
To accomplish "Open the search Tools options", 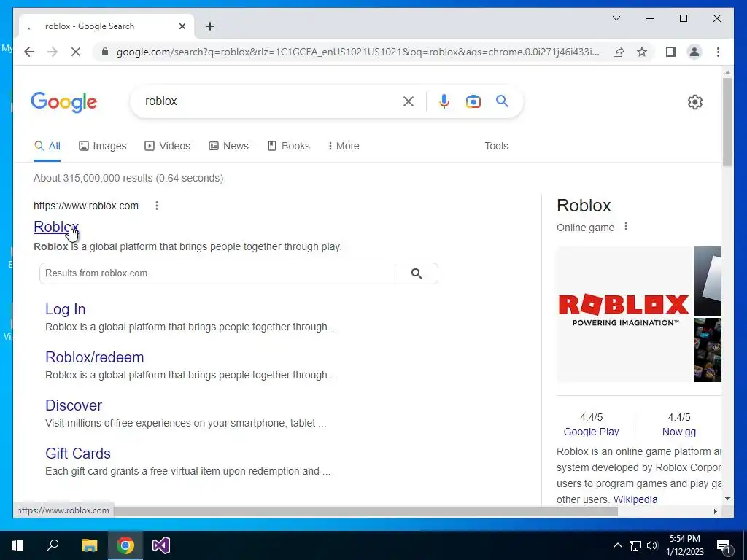I will coord(496,146).
